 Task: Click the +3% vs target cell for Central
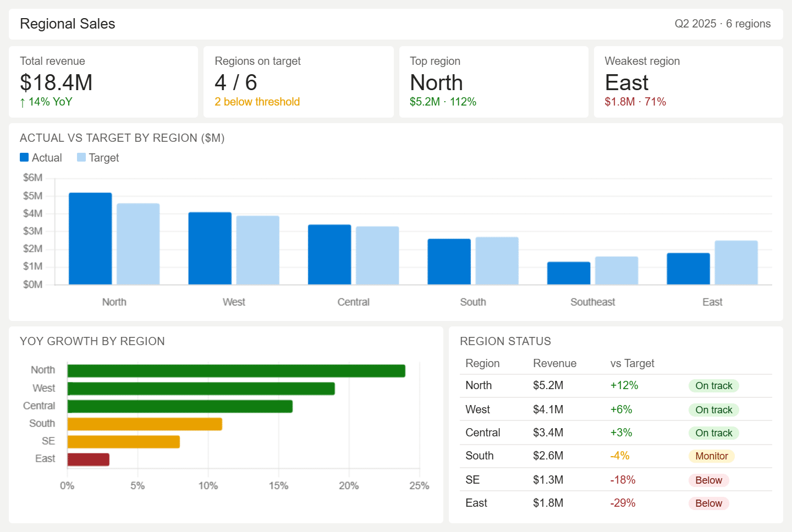(x=621, y=433)
